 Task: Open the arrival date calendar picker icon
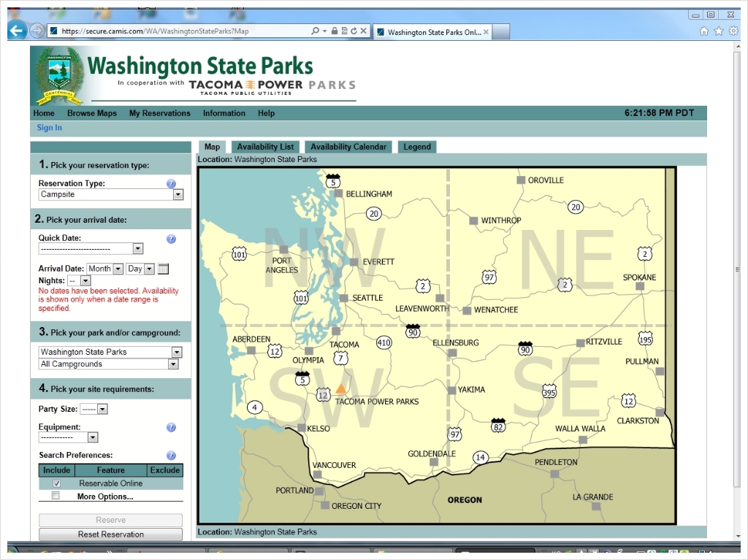[163, 269]
